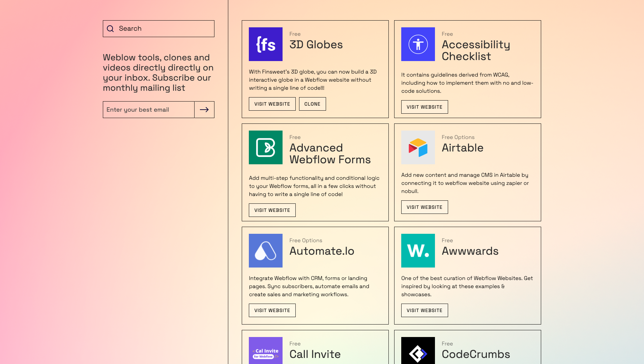
Task: Click the Free Options label on Airtable
Action: 458,137
